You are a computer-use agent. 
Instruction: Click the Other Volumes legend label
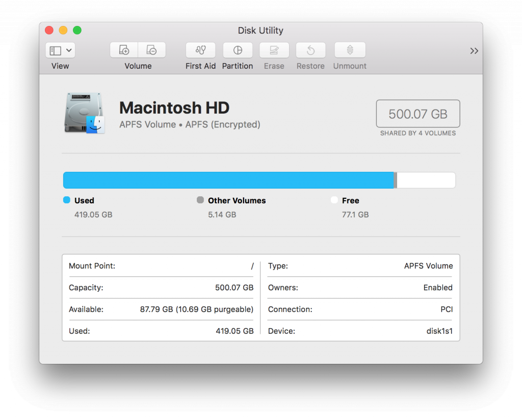coord(237,200)
